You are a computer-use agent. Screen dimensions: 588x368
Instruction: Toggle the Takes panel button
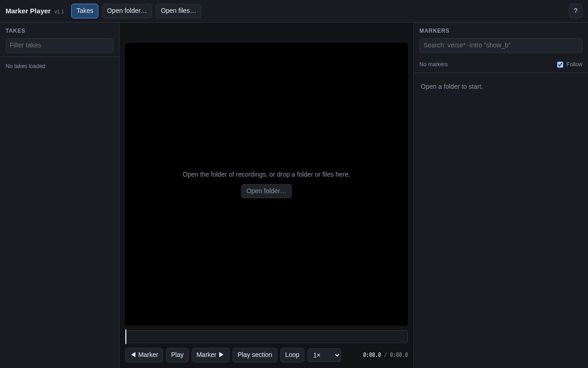point(85,11)
